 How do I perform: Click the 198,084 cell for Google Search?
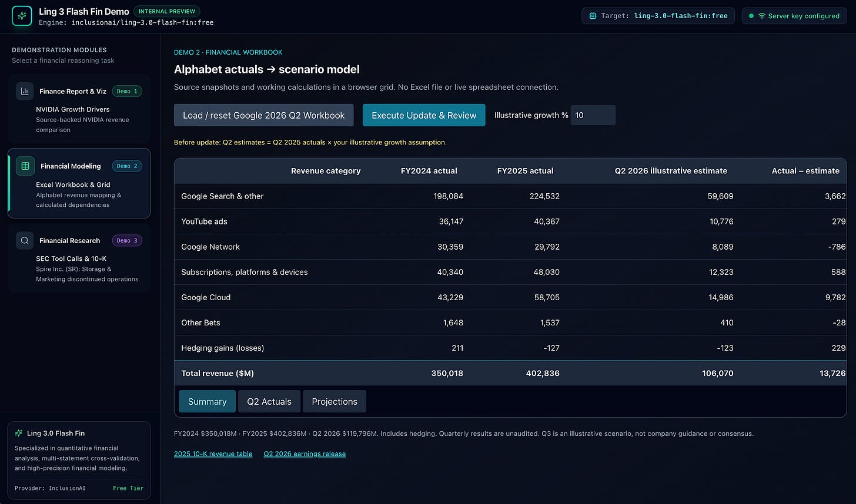pyautogui.click(x=447, y=196)
